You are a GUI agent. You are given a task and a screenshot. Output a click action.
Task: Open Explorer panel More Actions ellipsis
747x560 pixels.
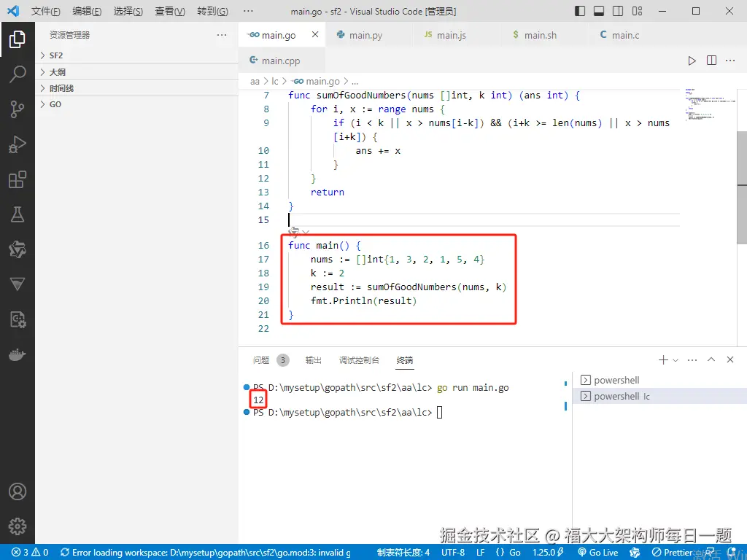(222, 35)
